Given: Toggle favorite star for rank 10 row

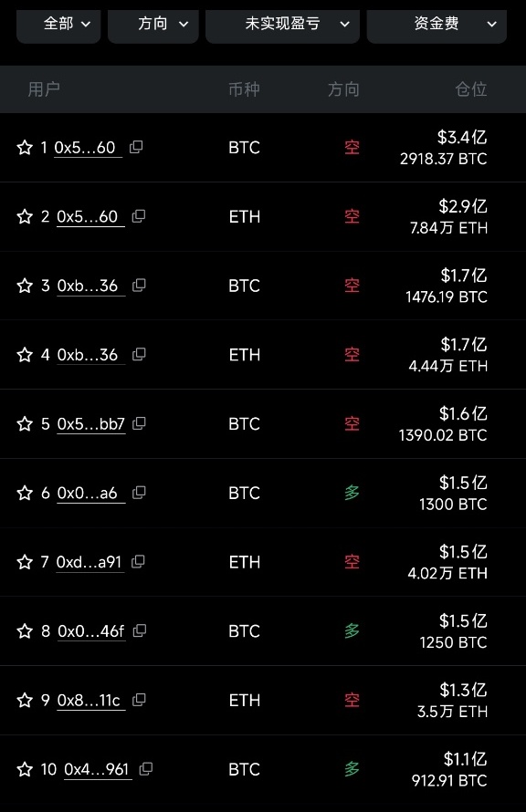Looking at the screenshot, I should point(25,769).
